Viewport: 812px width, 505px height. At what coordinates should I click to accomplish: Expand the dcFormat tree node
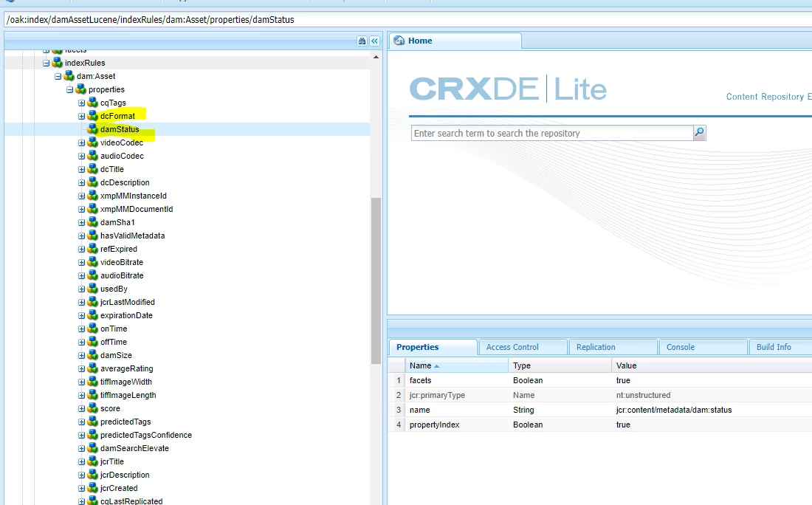(81, 116)
